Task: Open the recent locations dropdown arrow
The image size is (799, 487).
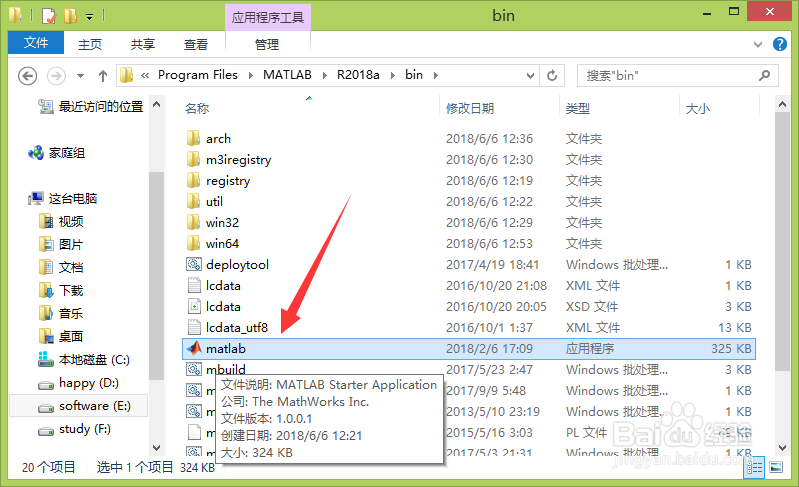Action: coord(81,76)
